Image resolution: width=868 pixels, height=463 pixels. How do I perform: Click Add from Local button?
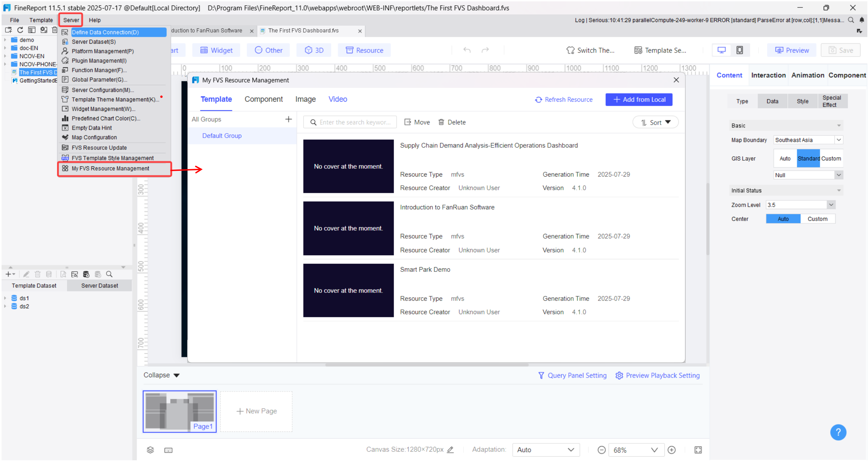coord(639,99)
